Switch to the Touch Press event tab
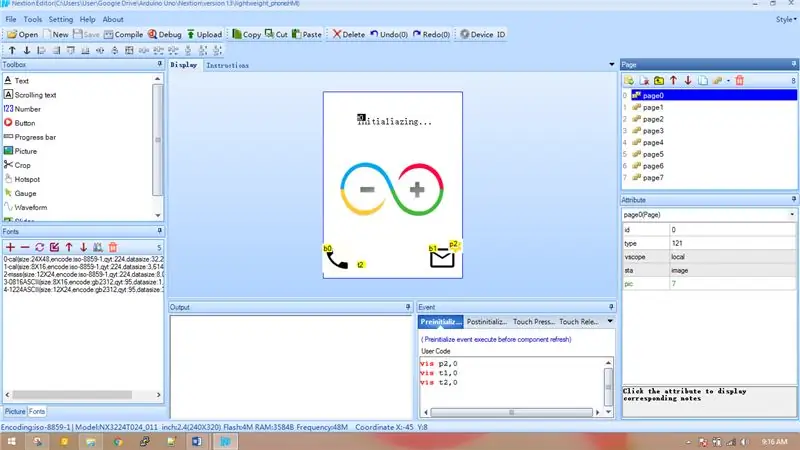The height and width of the screenshot is (450, 800). (x=534, y=322)
